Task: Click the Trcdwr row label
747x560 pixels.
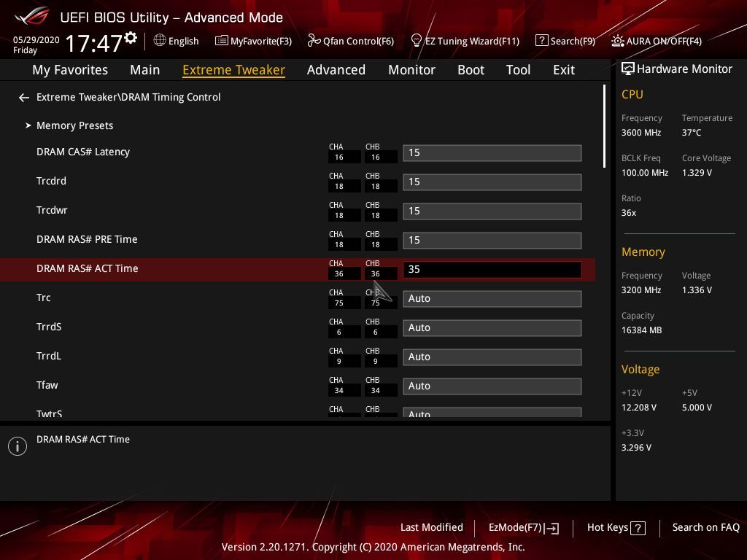Action: (52, 210)
